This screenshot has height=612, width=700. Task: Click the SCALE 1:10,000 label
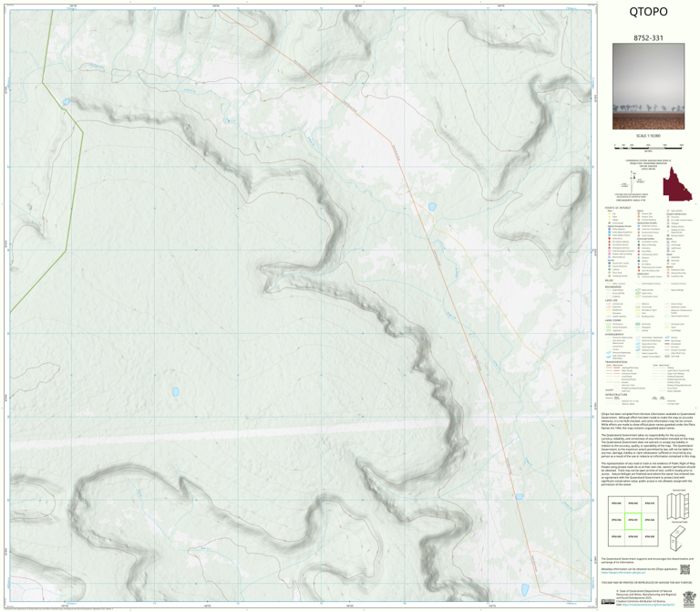click(648, 136)
